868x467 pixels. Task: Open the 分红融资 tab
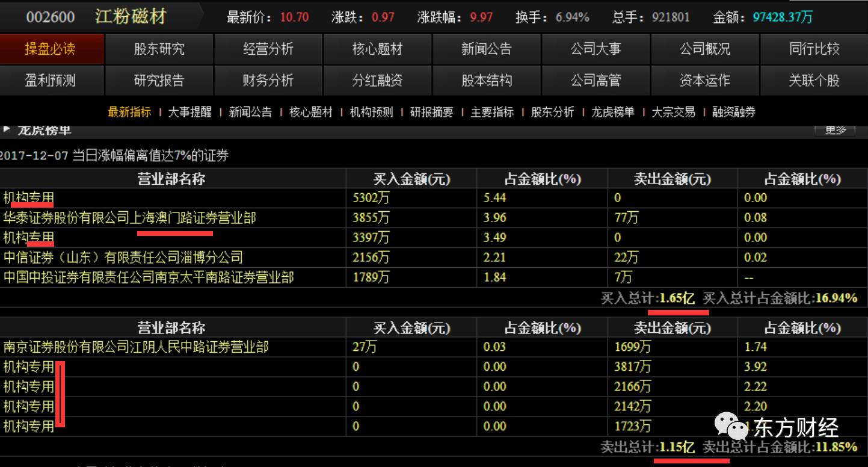click(377, 81)
